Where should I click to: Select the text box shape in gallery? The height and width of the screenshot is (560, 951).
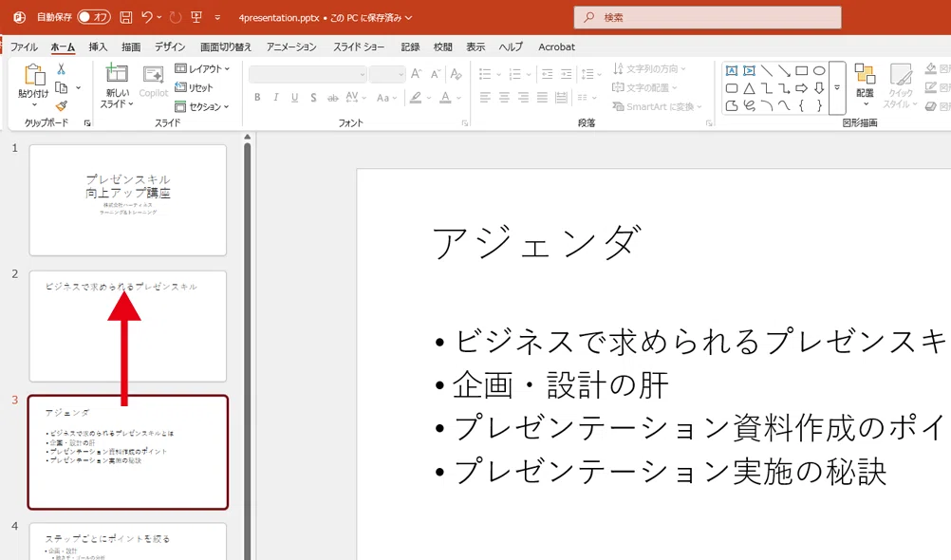click(732, 70)
